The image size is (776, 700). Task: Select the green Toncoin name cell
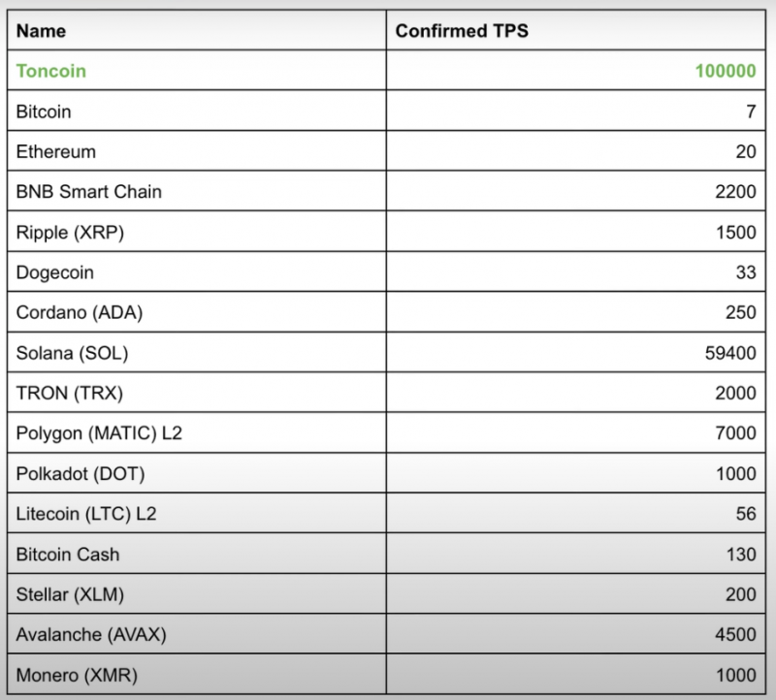point(197,70)
